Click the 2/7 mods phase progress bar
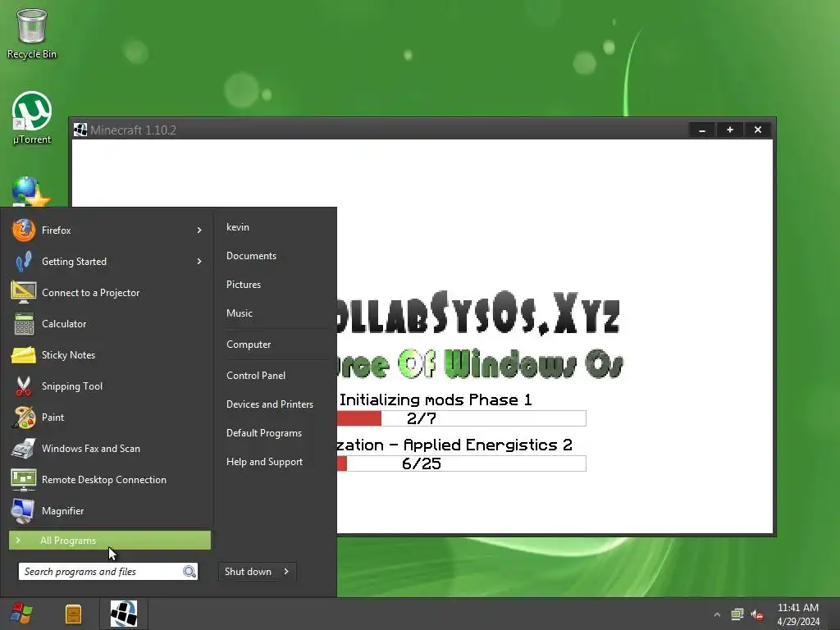840x630 pixels. tap(461, 418)
